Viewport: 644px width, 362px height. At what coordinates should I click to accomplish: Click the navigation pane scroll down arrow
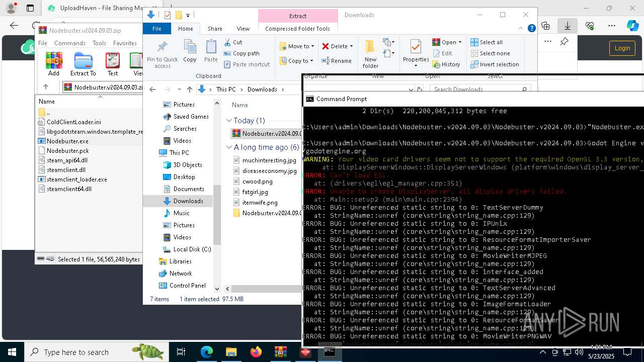coord(217,289)
